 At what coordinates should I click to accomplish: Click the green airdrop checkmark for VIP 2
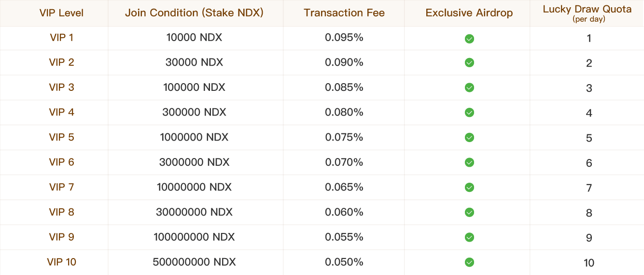point(469,63)
